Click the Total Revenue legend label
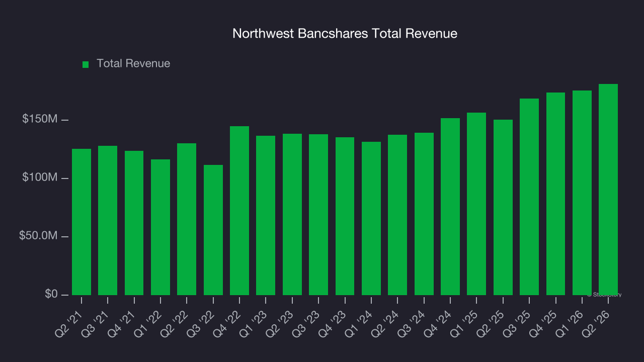Image resolution: width=644 pixels, height=362 pixels. [x=133, y=63]
